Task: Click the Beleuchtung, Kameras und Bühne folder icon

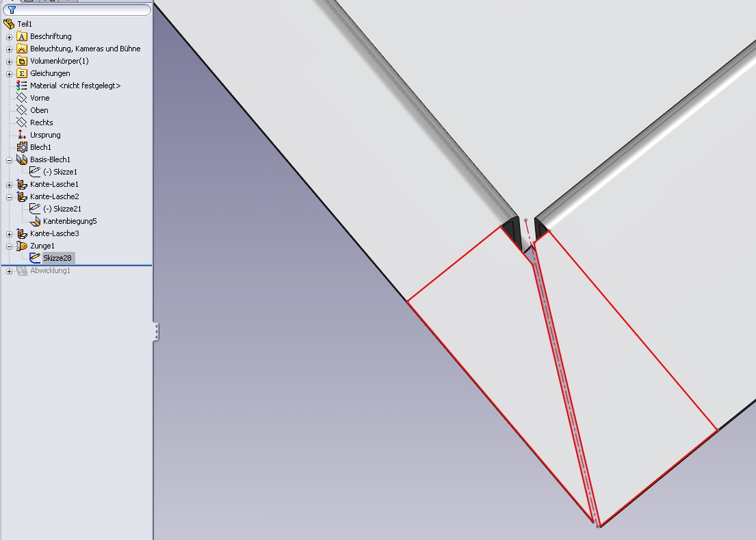Action: tap(22, 49)
